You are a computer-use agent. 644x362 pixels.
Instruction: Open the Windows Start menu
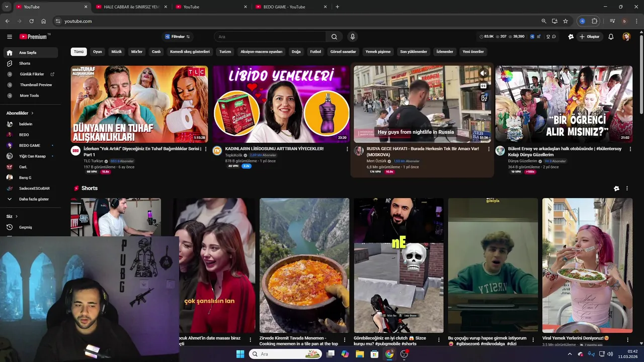click(x=240, y=354)
